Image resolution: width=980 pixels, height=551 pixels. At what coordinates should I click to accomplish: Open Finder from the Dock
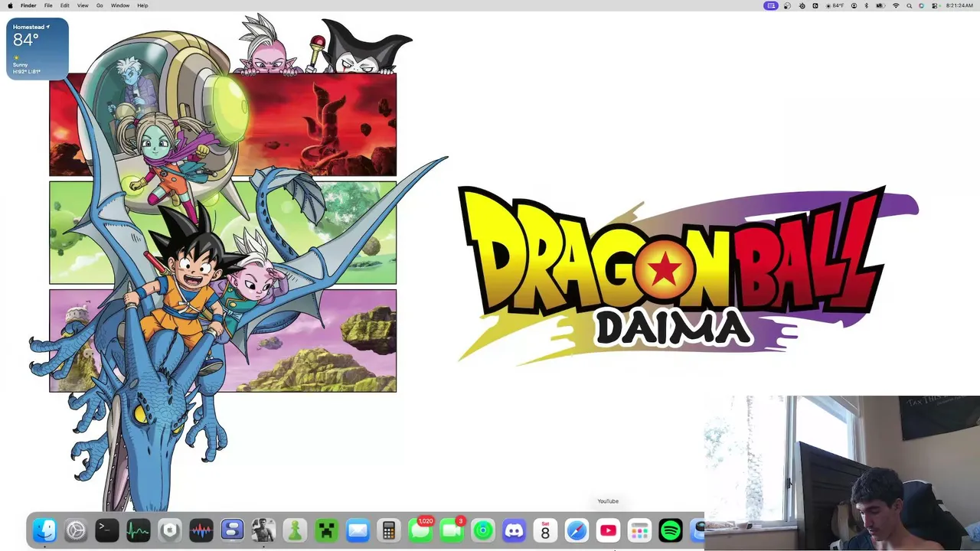[44, 530]
